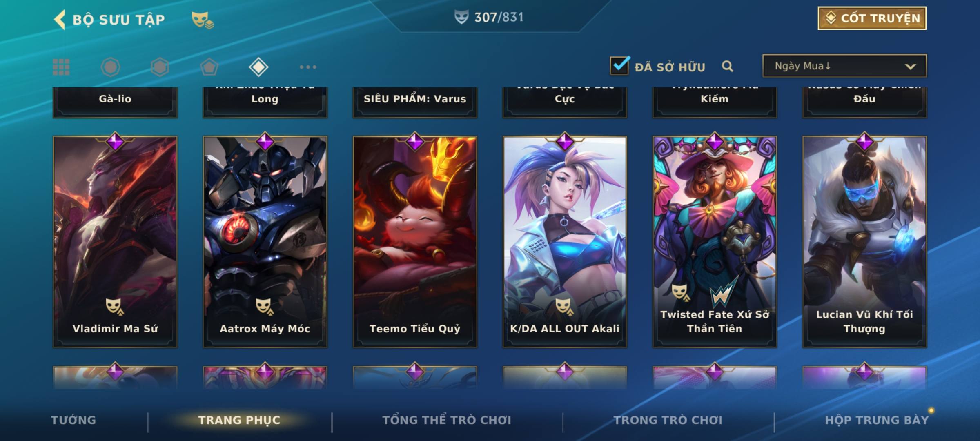Select the diamond rarity filter icon

(258, 67)
